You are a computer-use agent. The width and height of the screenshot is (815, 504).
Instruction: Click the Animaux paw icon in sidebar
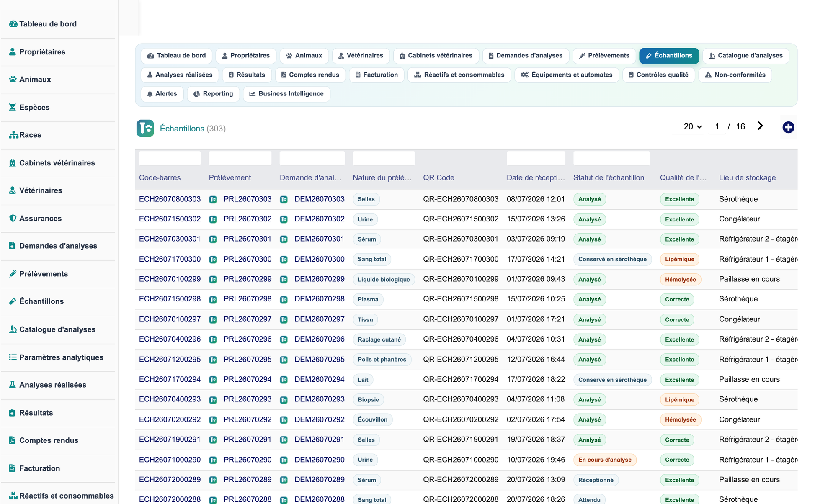[x=13, y=80]
